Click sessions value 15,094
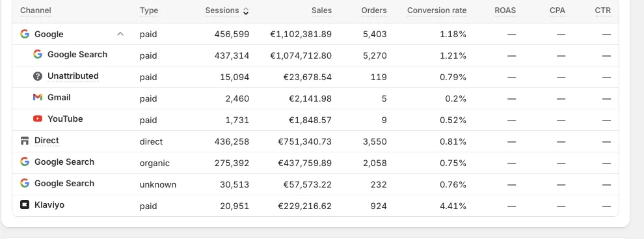Screen dimensions: 644x239 click(x=235, y=77)
